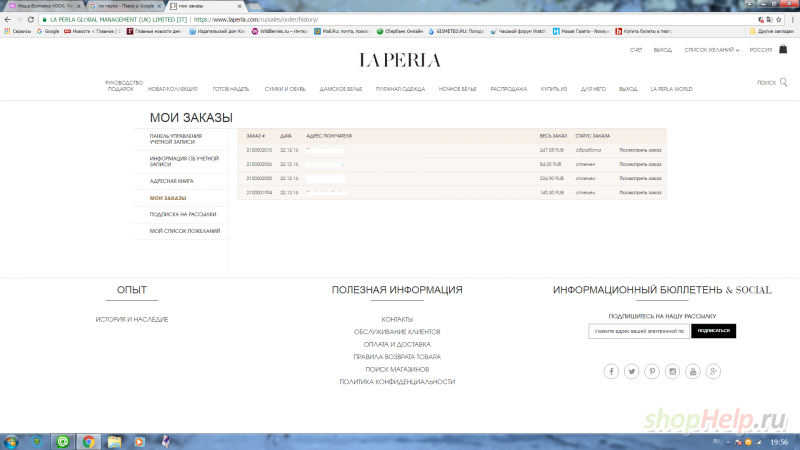Open Дамское белье menu
This screenshot has width=800, height=450.
coord(340,89)
